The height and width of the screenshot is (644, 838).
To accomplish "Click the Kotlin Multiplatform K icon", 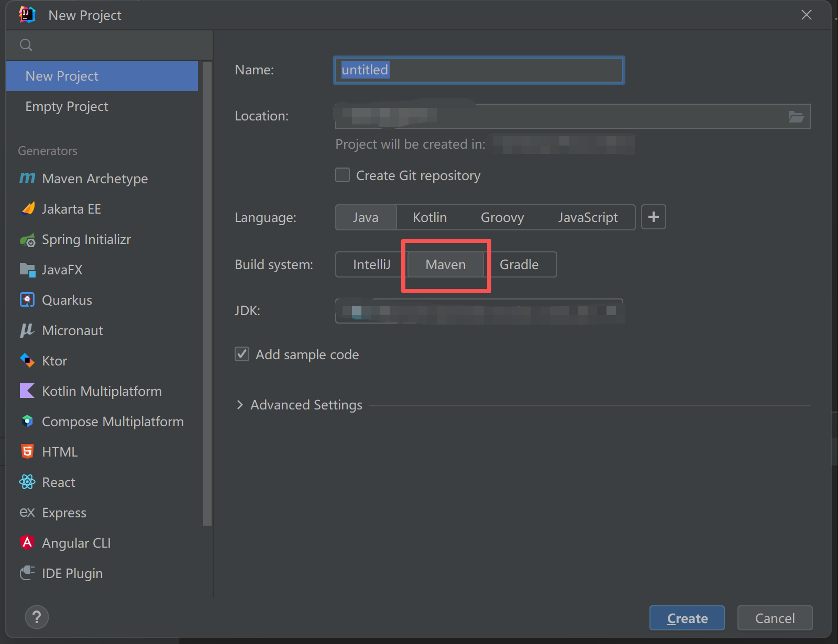I will pyautogui.click(x=27, y=391).
